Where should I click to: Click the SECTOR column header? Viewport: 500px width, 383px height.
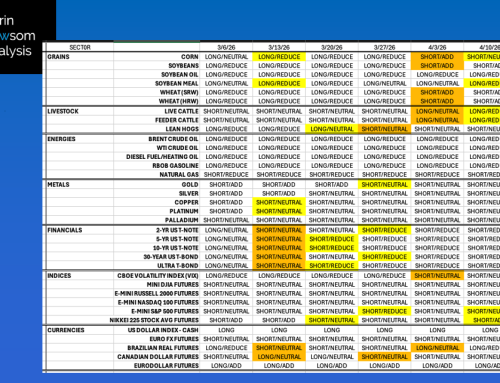point(80,47)
